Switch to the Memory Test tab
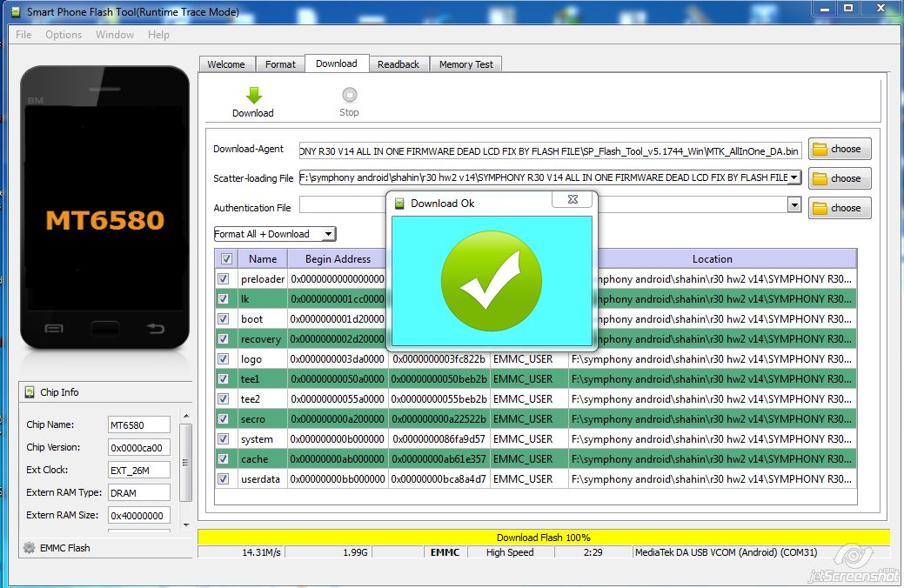 [x=465, y=64]
